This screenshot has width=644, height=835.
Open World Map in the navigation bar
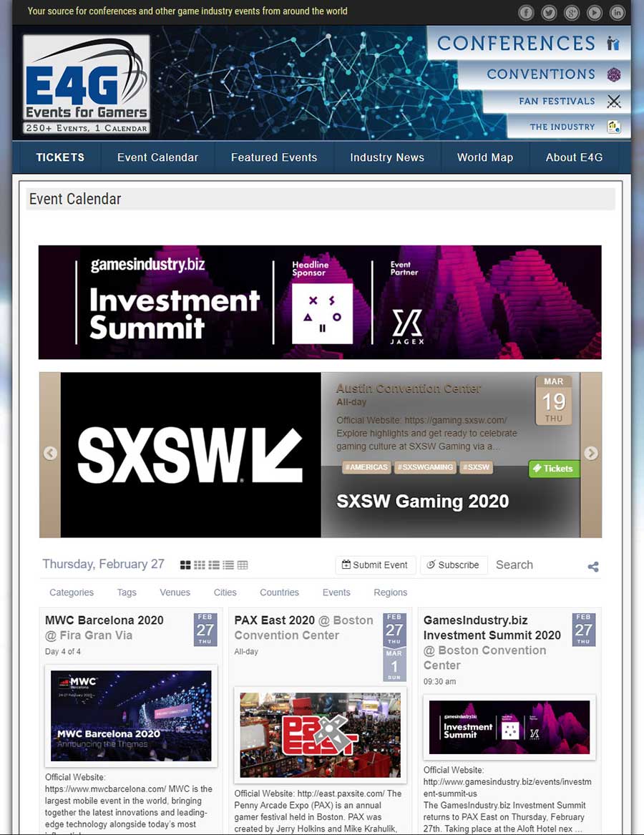pyautogui.click(x=485, y=157)
